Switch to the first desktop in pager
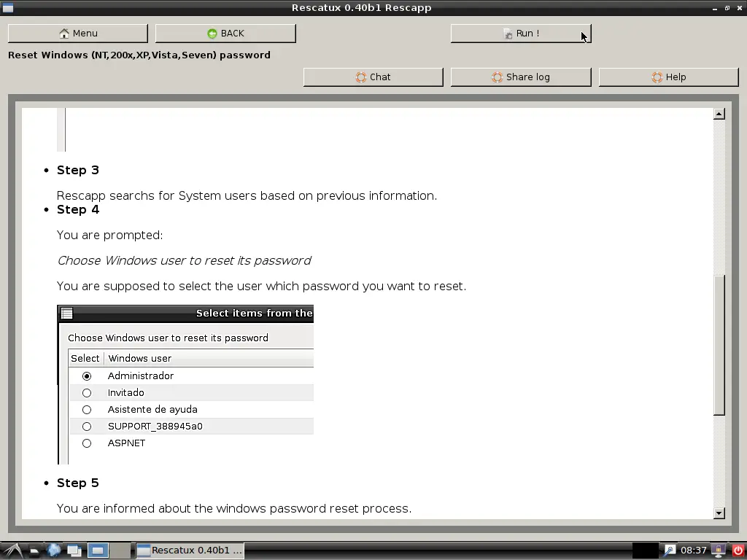The width and height of the screenshot is (747, 560). 98,551
